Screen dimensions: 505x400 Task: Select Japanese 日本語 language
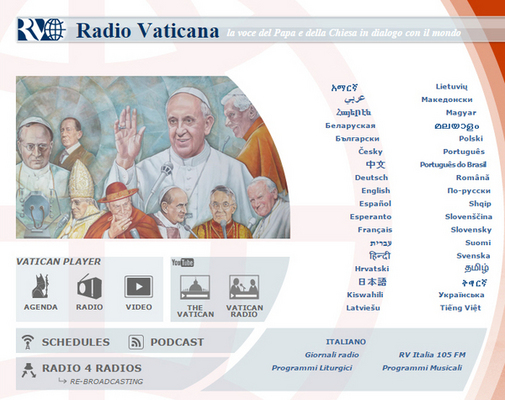tap(372, 282)
